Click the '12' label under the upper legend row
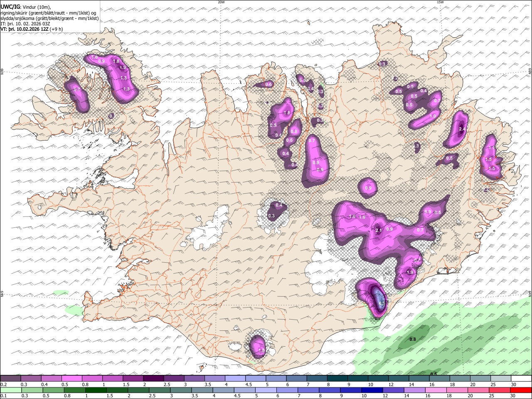 pyautogui.click(x=391, y=384)
